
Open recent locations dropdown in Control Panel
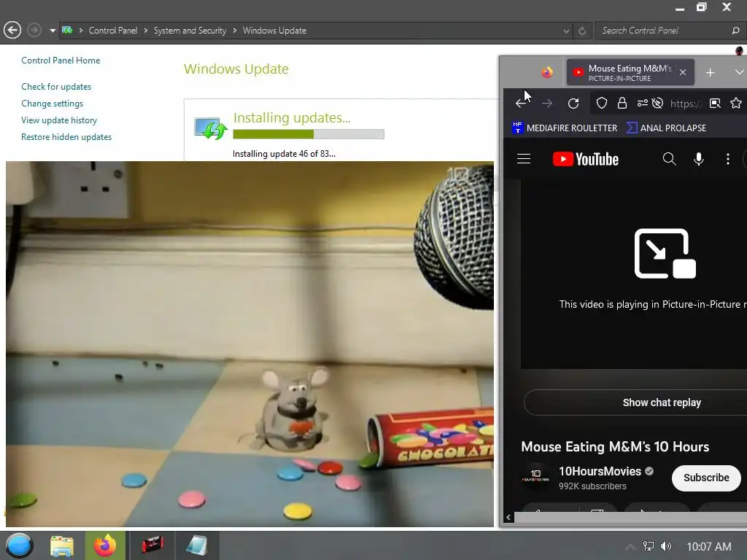tap(53, 31)
